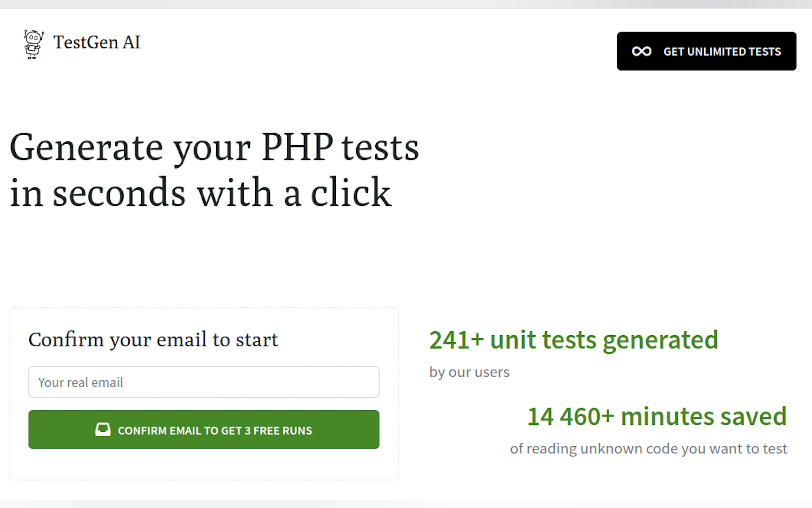Image resolution: width=812 pixels, height=508 pixels.
Task: Open the TestGen AI brand name link
Action: pos(97,43)
